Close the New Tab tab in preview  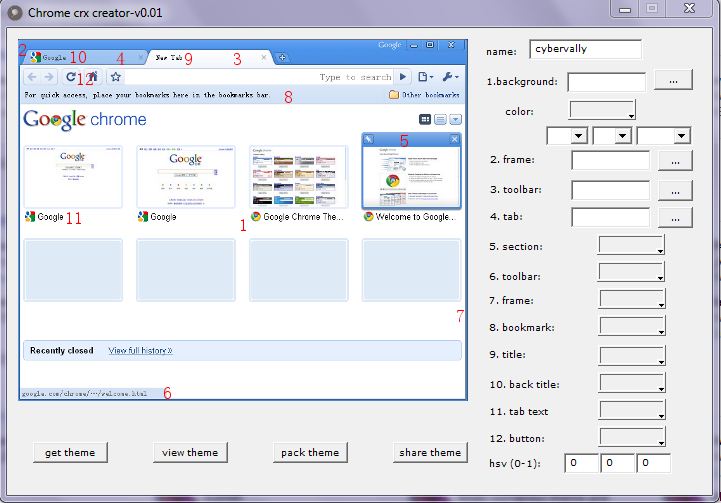tap(263, 57)
